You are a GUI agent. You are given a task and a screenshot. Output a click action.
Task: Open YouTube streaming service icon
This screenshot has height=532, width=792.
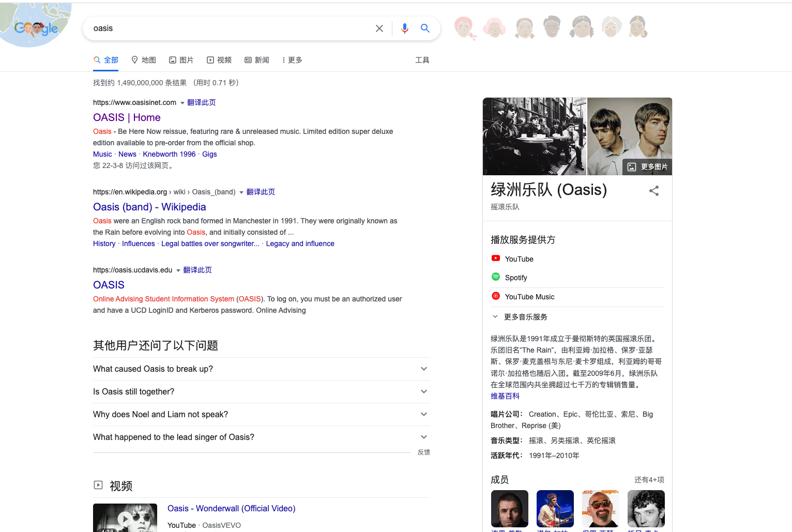click(x=496, y=258)
